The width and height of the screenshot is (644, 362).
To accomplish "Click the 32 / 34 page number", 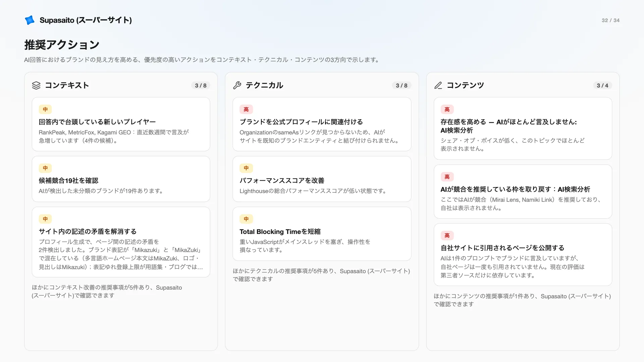I will [x=610, y=20].
